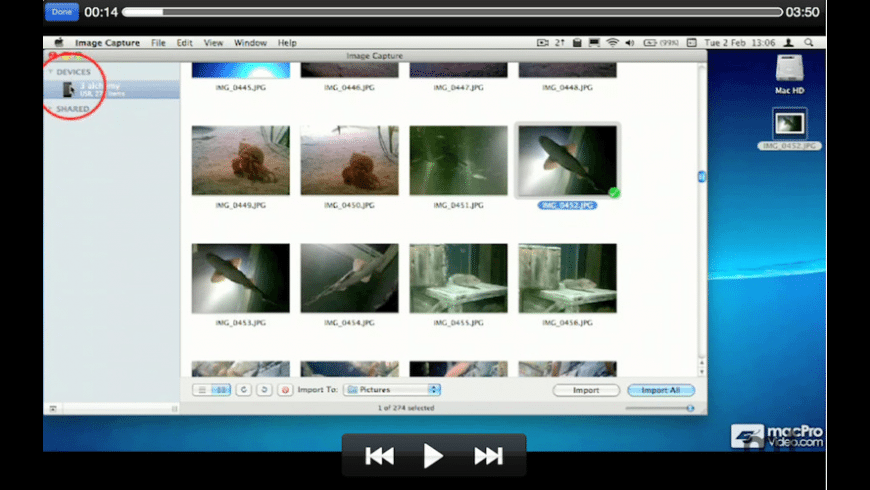Open the Import To Pictures dropdown
This screenshot has height=490, width=870.
coord(392,390)
